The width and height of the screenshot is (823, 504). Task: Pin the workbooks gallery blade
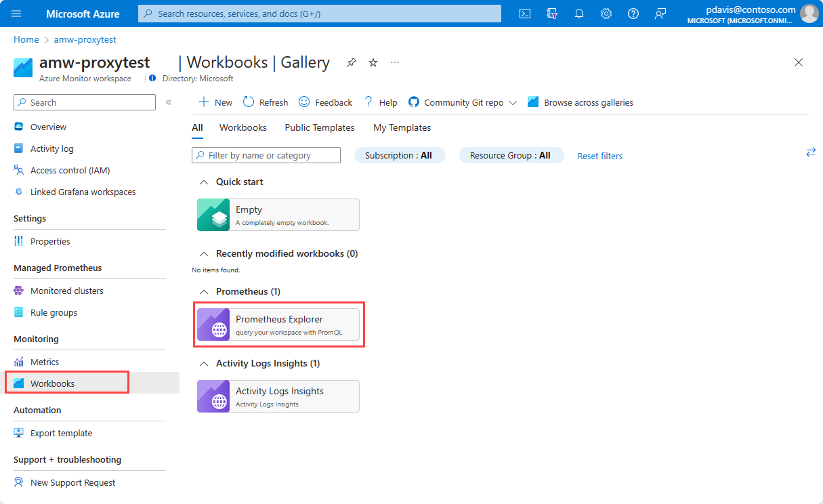351,62
